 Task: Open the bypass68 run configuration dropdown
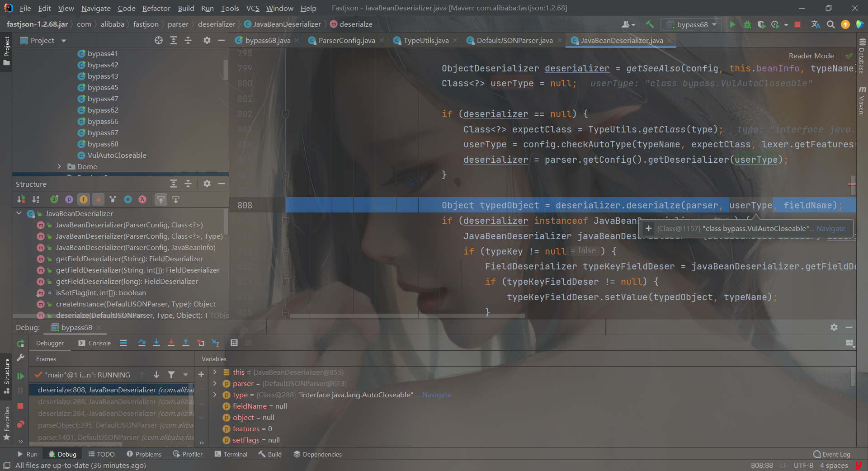click(691, 24)
